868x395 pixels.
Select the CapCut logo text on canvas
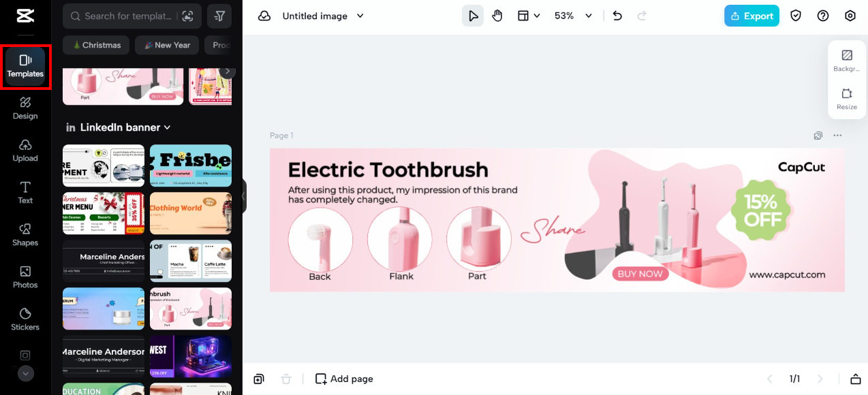(x=801, y=167)
